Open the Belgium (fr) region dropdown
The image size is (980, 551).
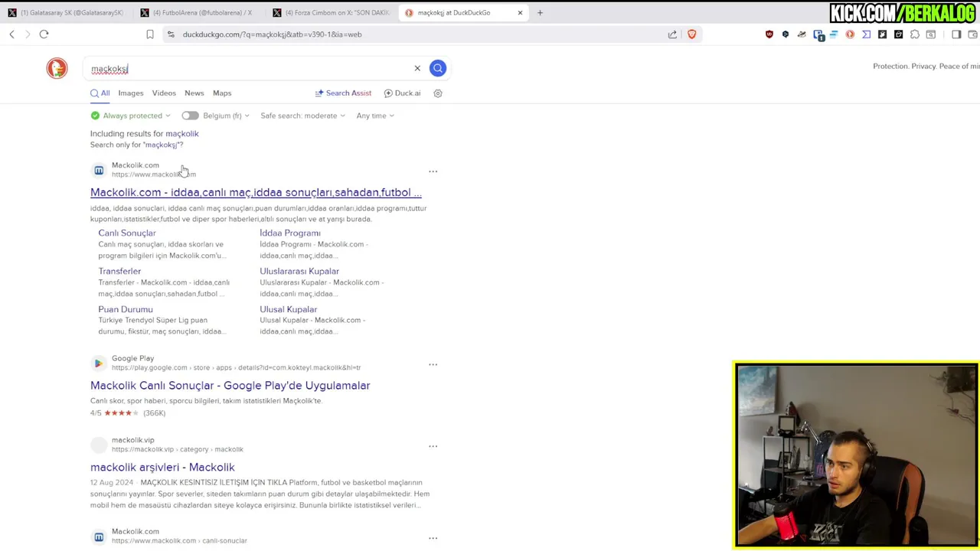226,116
